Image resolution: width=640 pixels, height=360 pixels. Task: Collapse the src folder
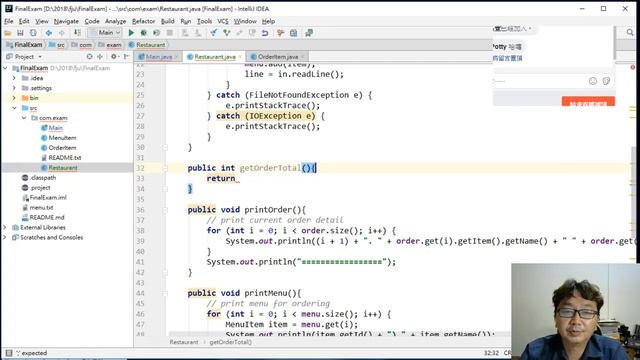(x=14, y=108)
